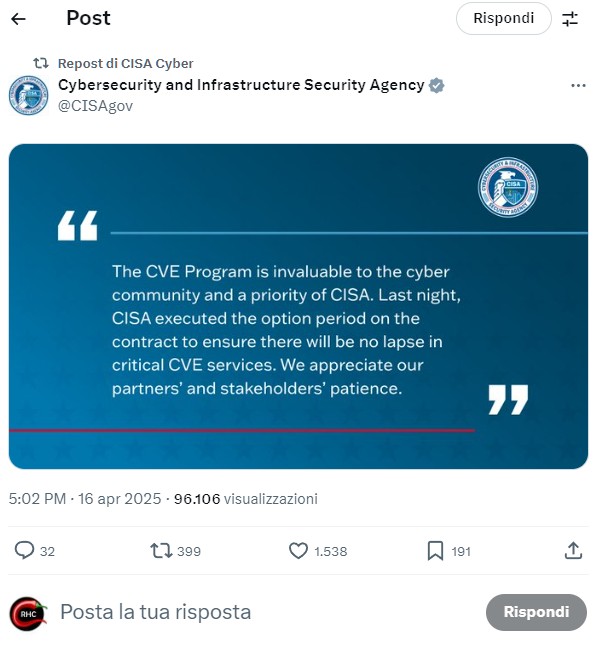This screenshot has width=603, height=657.
Task: Open the three-dot more options menu
Action: tap(577, 86)
